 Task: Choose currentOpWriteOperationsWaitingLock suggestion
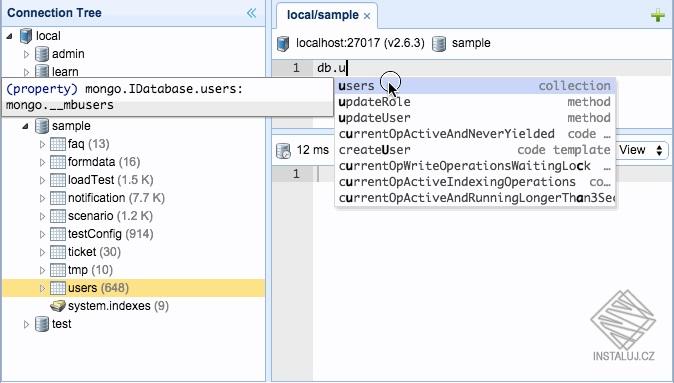pos(475,166)
